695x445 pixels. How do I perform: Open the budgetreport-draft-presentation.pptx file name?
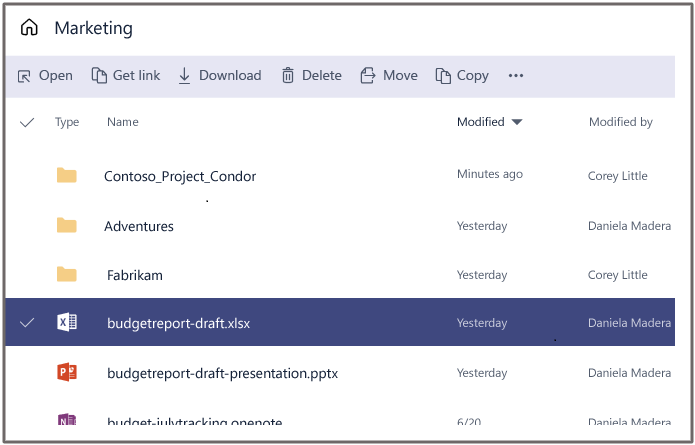pos(222,374)
